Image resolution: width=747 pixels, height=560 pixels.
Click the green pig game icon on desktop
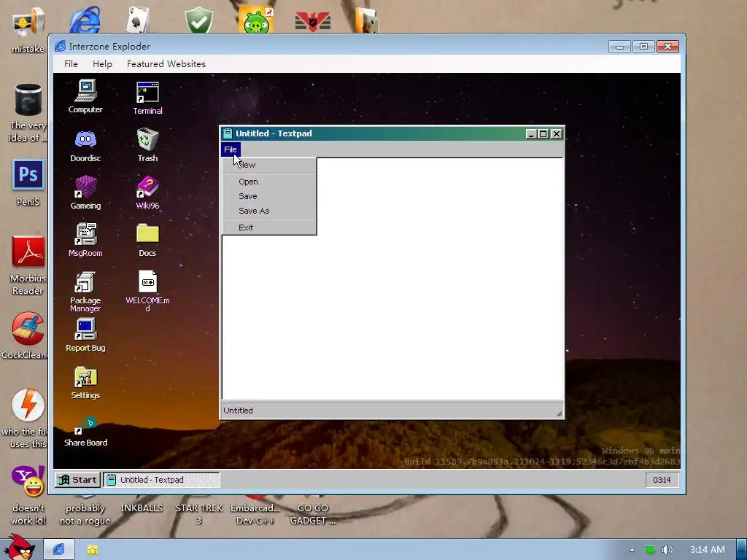coord(256,20)
